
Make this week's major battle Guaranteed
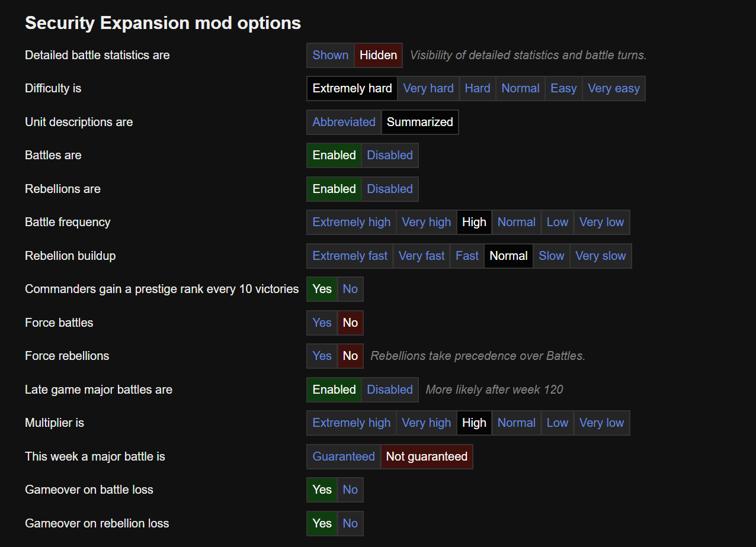[x=344, y=456]
